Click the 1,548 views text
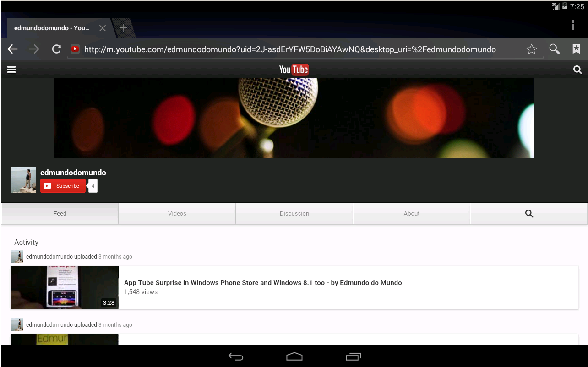This screenshot has height=367, width=588. pos(141,292)
